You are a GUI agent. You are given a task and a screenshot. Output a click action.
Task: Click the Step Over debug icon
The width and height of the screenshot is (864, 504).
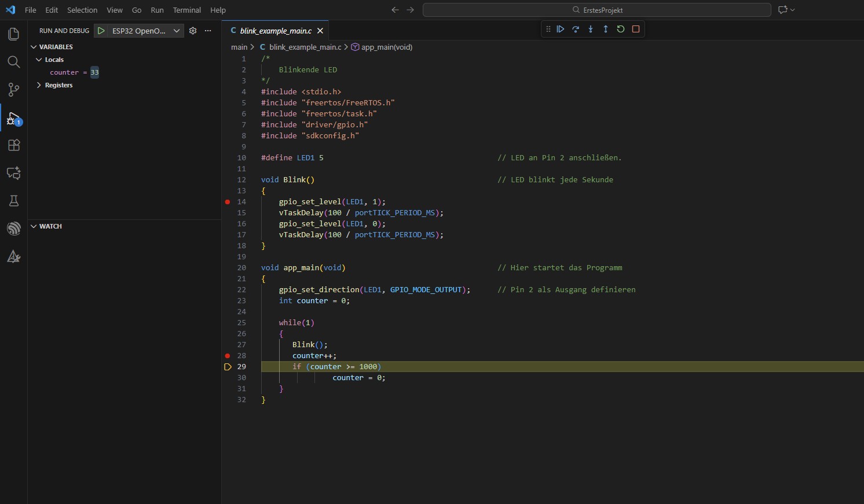point(576,29)
